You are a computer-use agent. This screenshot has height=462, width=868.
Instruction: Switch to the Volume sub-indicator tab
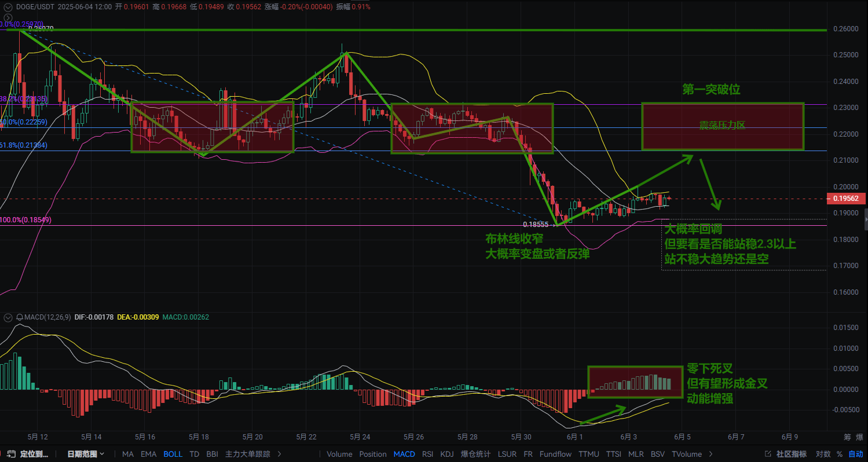339,454
